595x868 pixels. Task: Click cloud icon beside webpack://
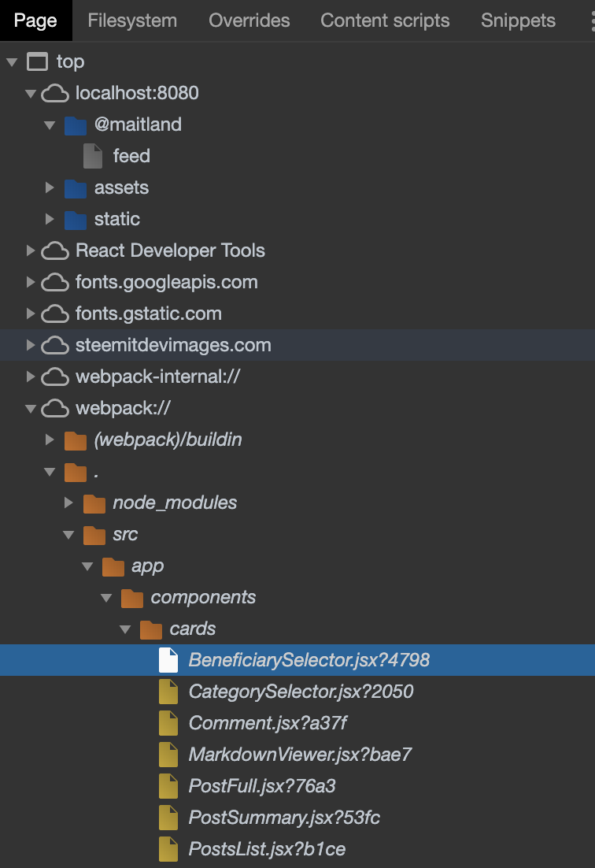point(55,409)
